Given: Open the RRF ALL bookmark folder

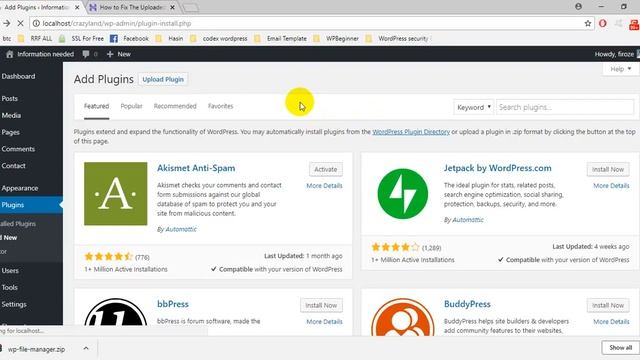Looking at the screenshot, I should (x=35, y=38).
